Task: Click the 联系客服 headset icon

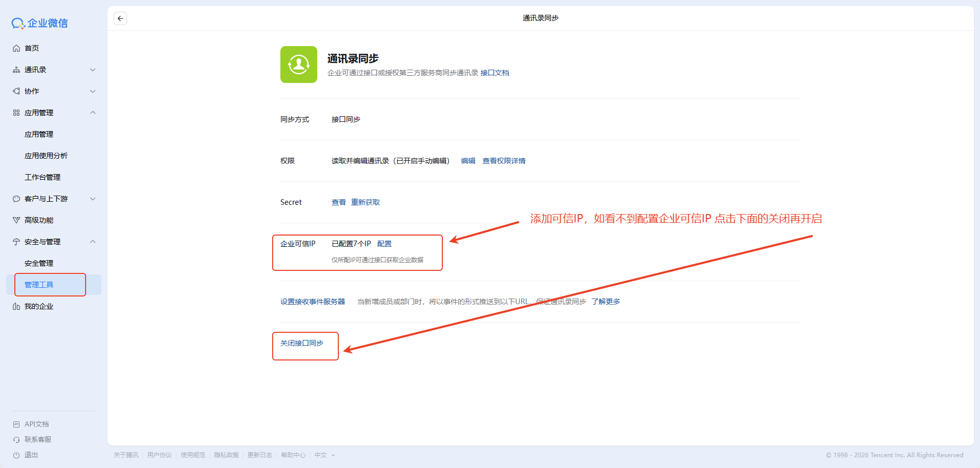Action: (16, 439)
